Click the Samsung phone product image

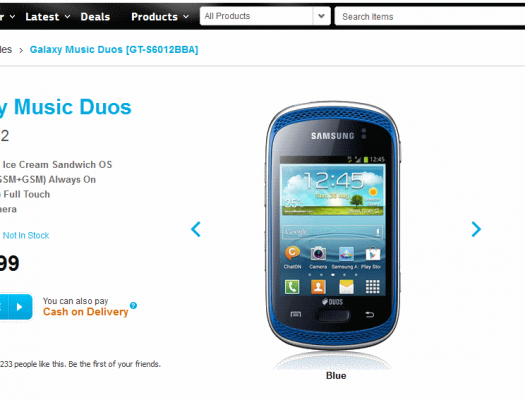click(x=333, y=226)
